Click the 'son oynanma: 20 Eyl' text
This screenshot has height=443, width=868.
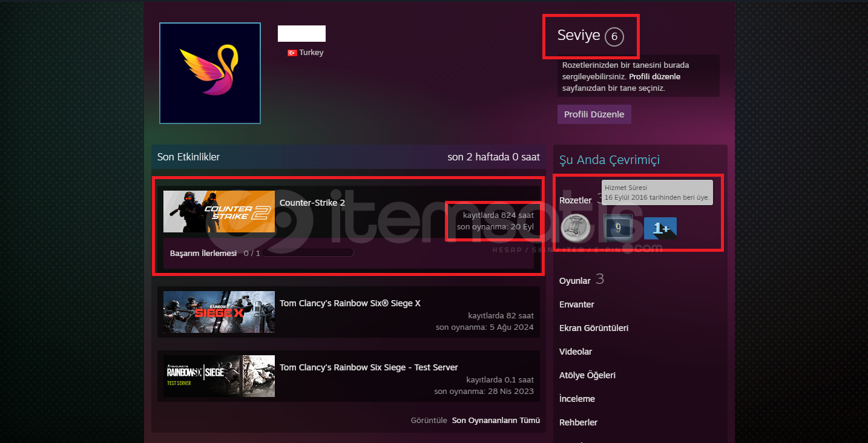pyautogui.click(x=495, y=227)
